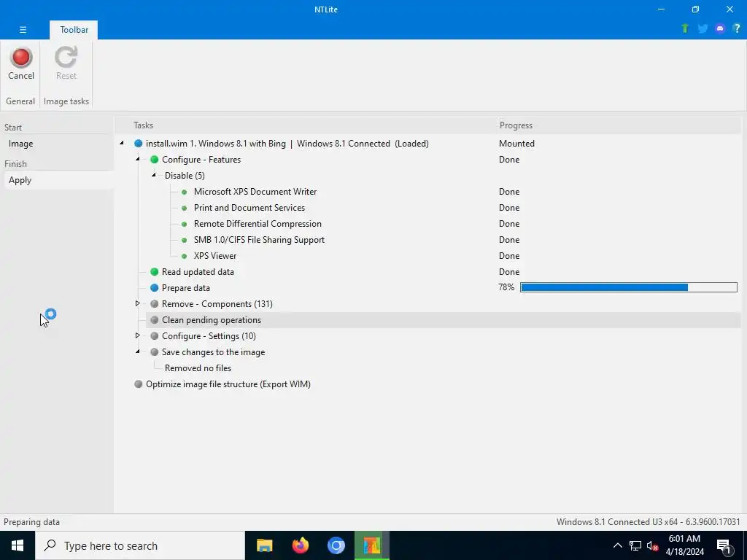The image size is (747, 560).
Task: Click the red Cancel button
Action: pos(21,63)
